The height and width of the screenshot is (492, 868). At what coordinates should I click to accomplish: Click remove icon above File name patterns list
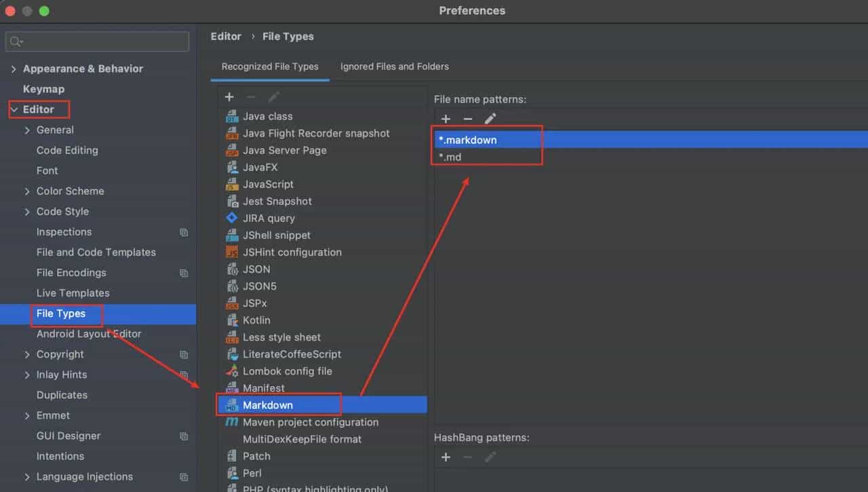467,119
